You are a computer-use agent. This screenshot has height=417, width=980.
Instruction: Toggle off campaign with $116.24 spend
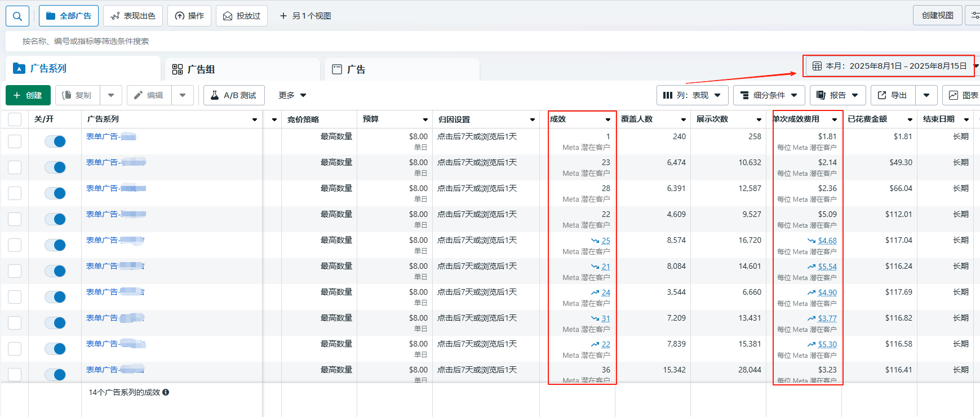pyautogui.click(x=55, y=271)
